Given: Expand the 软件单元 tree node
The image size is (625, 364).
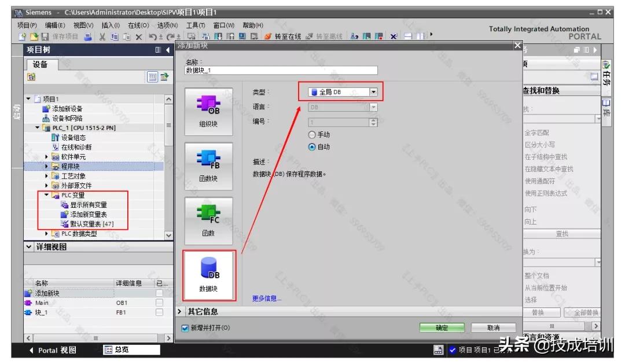Looking at the screenshot, I should pos(46,157).
